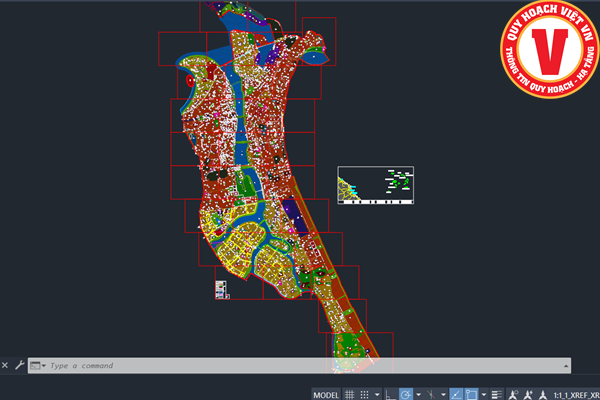Expand the snap mode settings arrow

point(377,394)
